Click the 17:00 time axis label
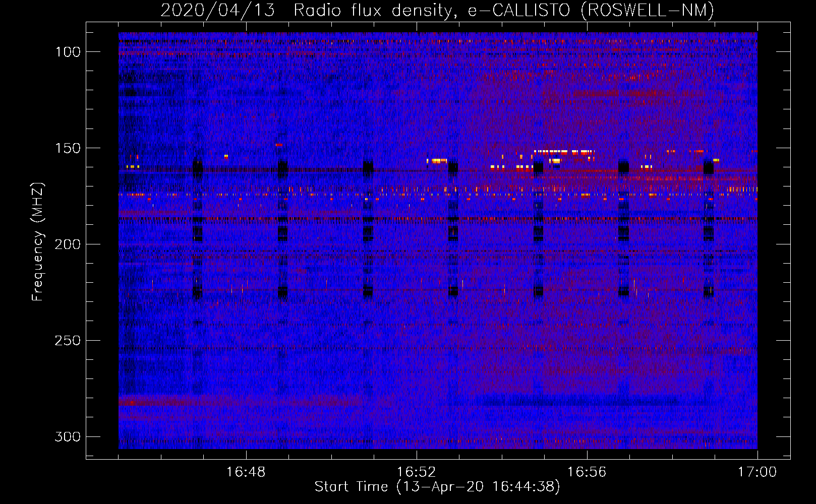Screen dimensions: 816x504 tap(757, 472)
